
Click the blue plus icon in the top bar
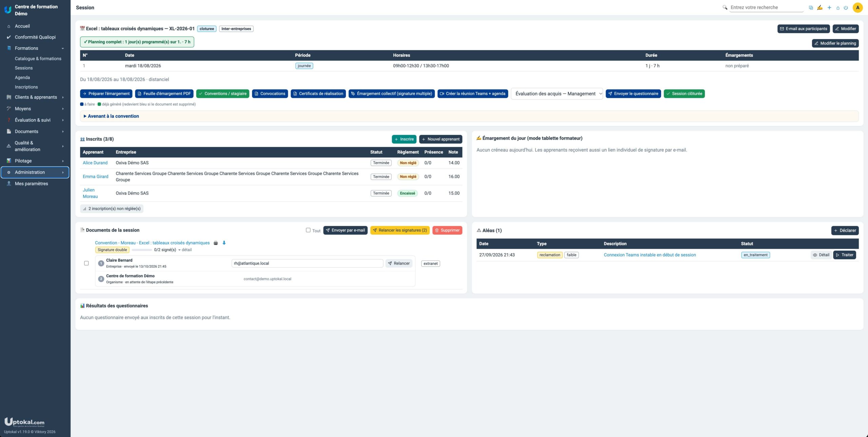coord(829,7)
